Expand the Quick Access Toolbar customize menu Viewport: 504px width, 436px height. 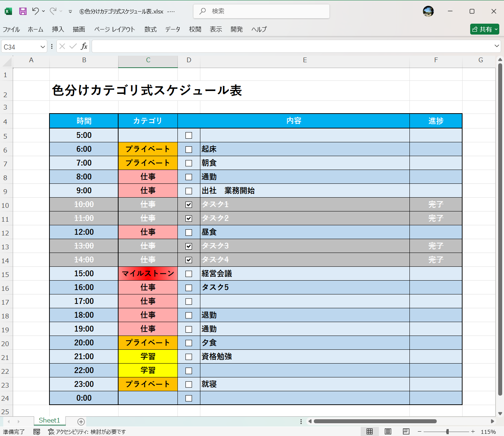click(x=70, y=11)
